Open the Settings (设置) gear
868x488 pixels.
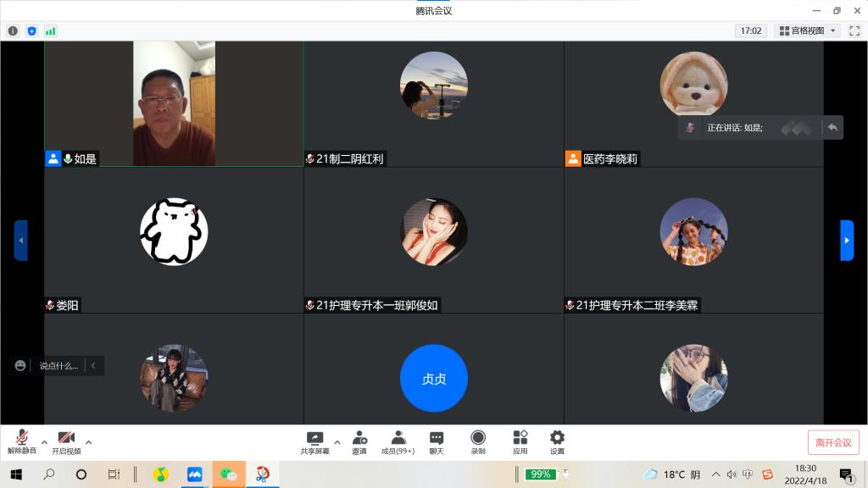(557, 442)
